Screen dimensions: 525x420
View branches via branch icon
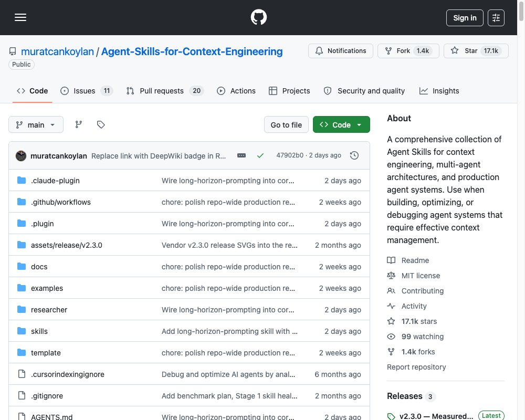[78, 124]
